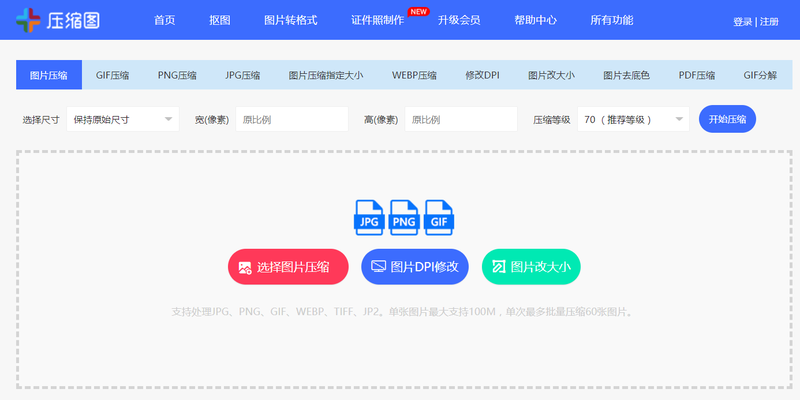Open 图片转格式 in top navigation
Screen dimensions: 800x400
[291, 20]
